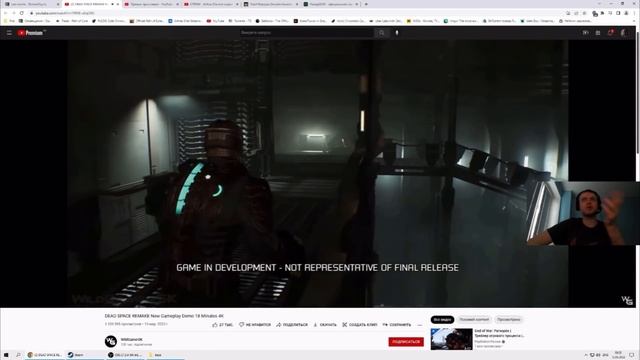640x360 pixels.
Task: Open the browser three-dot menu
Action: pyautogui.click(x=634, y=13)
